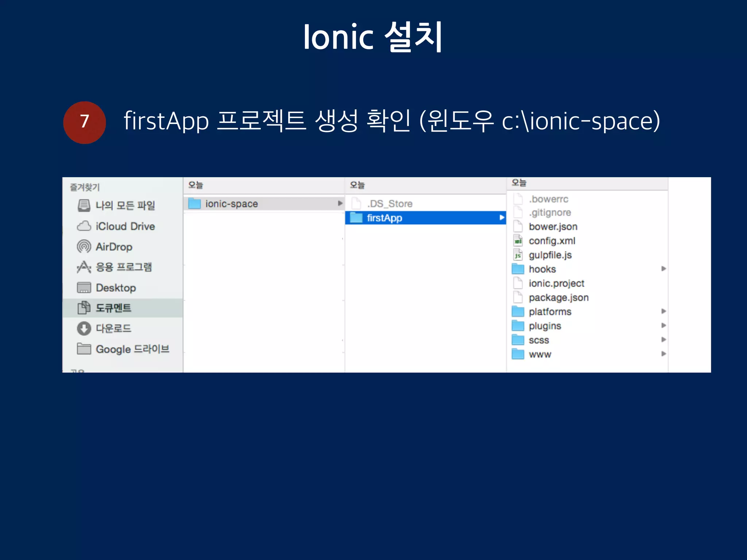Expand the hooks folder arrow
The height and width of the screenshot is (560, 747).
663,269
